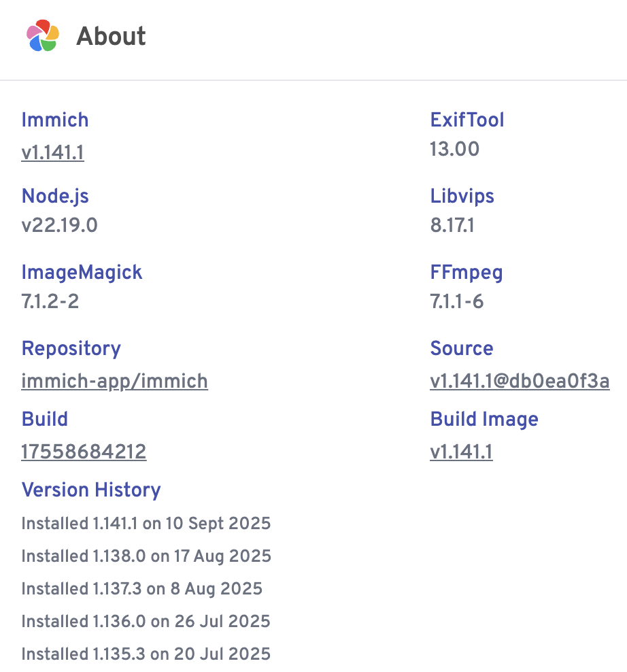Image resolution: width=627 pixels, height=672 pixels.
Task: Click the About dialog title
Action: point(111,36)
